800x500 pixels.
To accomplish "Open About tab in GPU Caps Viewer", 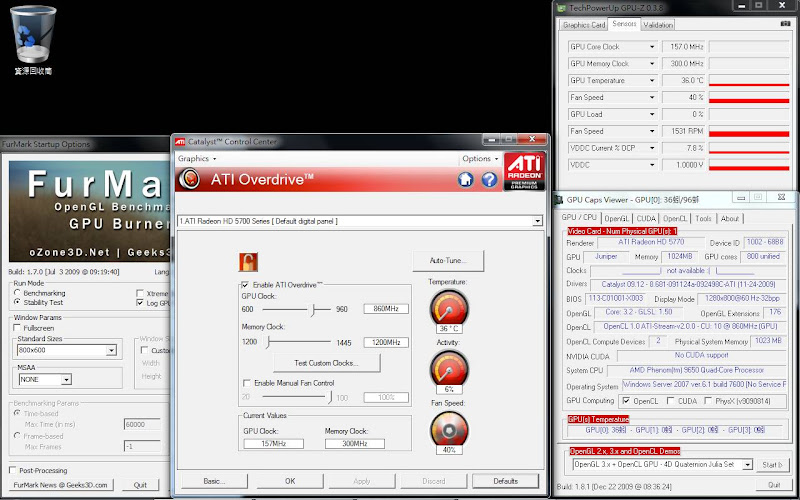I will coord(730,218).
